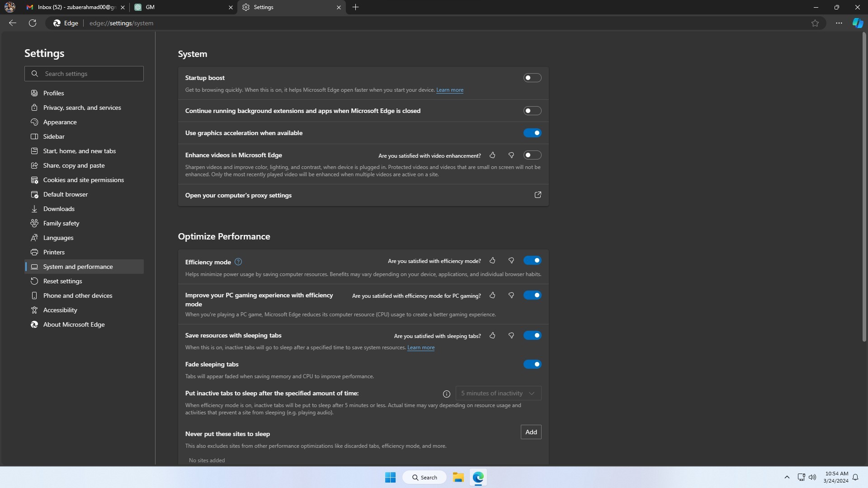Go to Privacy, search, and services

[x=84, y=108]
